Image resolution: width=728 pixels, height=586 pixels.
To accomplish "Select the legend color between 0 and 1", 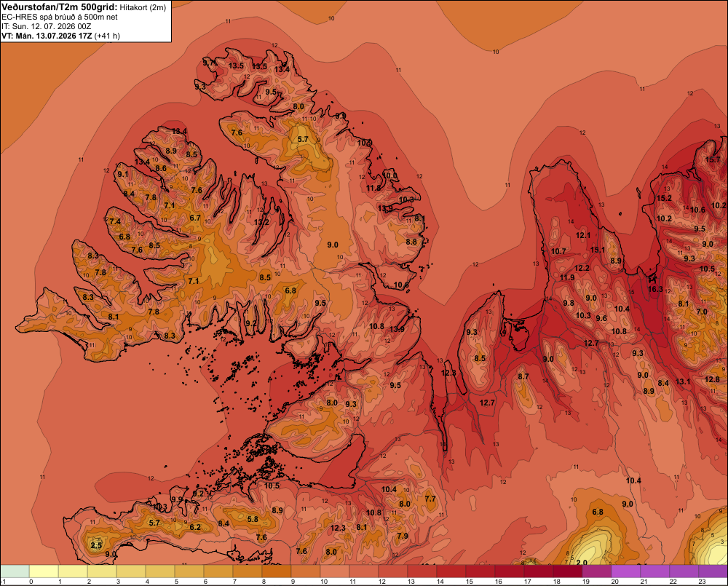I will pos(44,571).
